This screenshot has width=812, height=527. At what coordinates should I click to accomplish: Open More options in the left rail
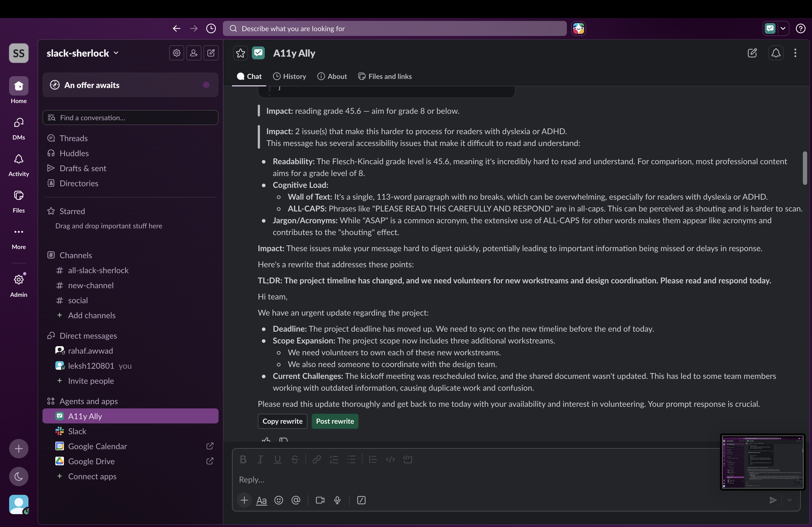[19, 238]
